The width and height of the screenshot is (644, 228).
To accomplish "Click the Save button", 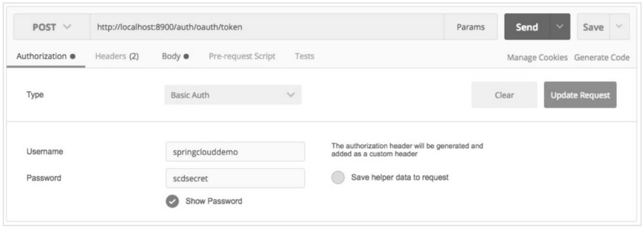I will click(594, 27).
